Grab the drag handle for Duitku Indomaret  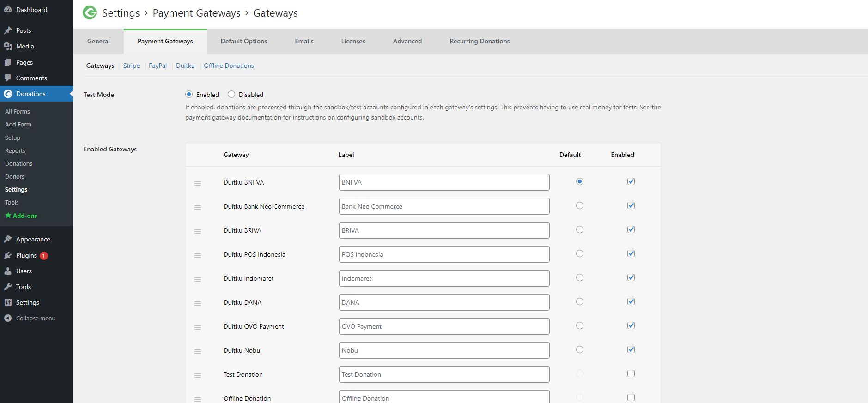click(x=198, y=279)
